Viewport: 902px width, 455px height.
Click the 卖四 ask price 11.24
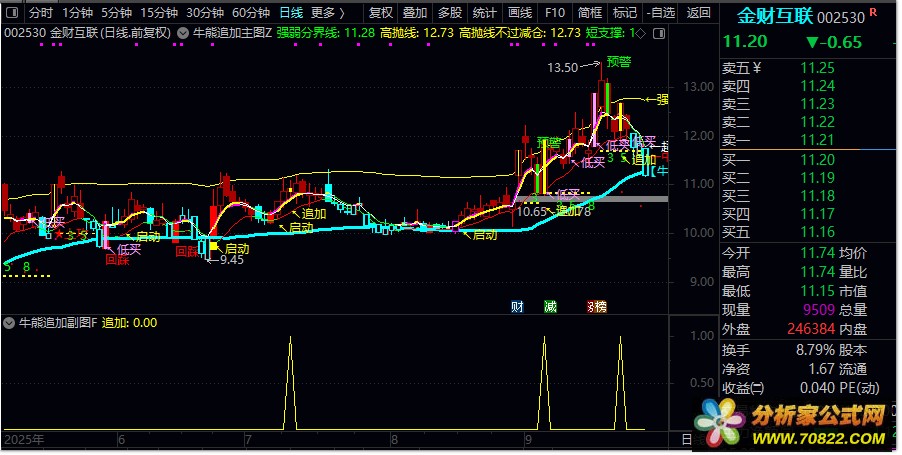tap(817, 86)
